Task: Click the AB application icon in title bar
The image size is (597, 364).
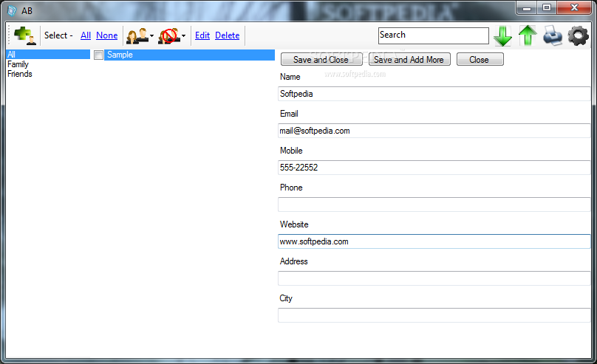Action: pyautogui.click(x=12, y=10)
